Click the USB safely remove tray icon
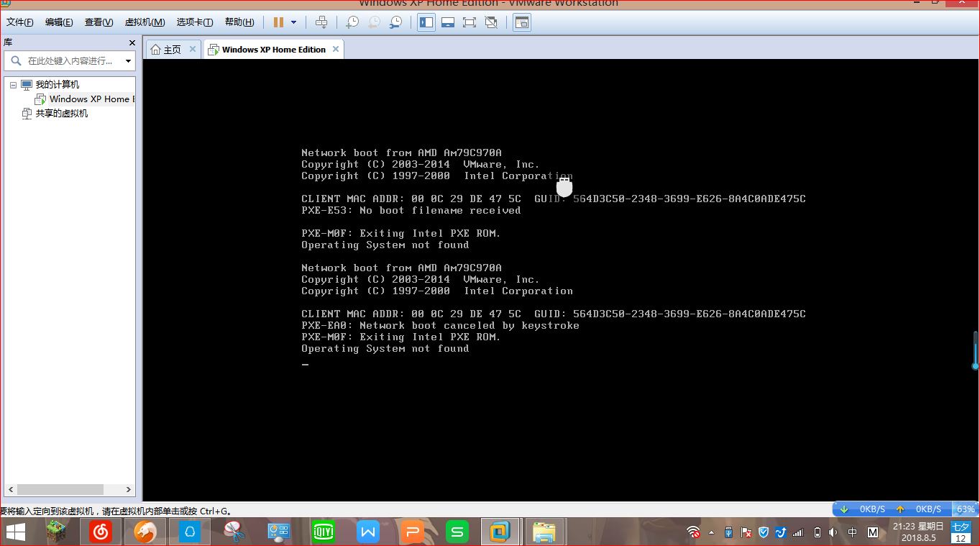Screen dimensions: 980x546 [729, 532]
